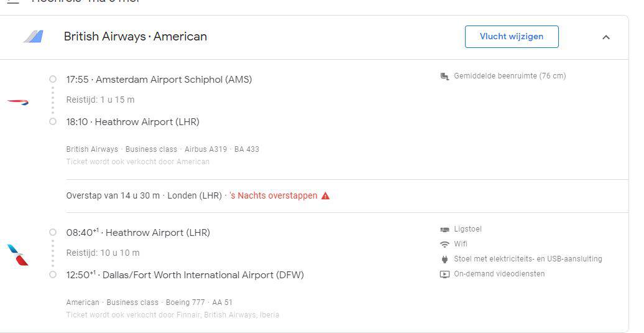Click the Overstap van 14 u 30 m text
Image resolution: width=644 pixels, height=333 pixels.
[x=113, y=195]
